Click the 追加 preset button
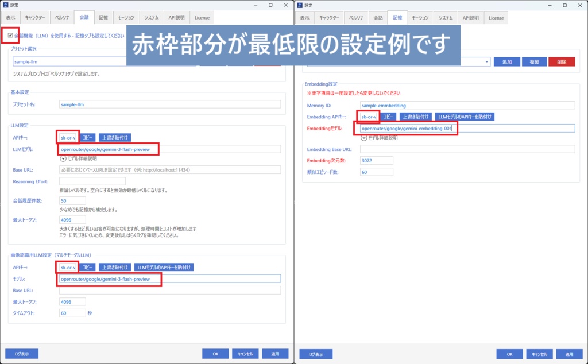The height and width of the screenshot is (364, 588). click(507, 62)
